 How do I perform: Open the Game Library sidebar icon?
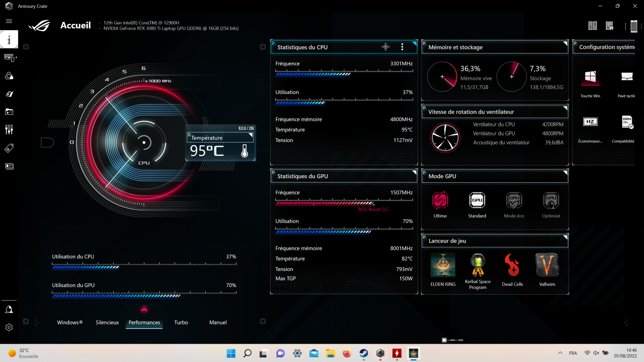9,112
